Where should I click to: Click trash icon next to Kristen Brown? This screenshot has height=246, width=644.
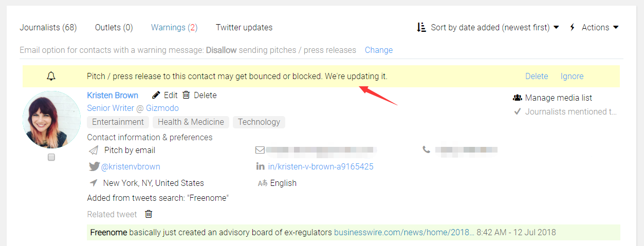coord(186,95)
